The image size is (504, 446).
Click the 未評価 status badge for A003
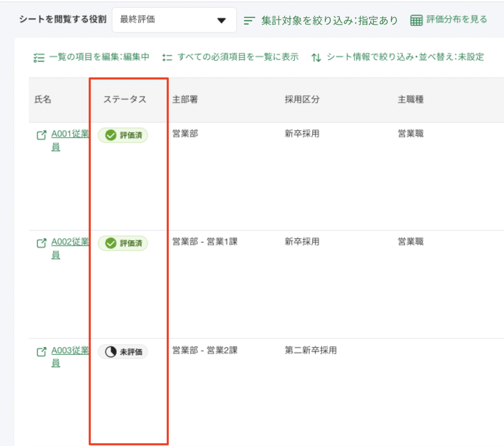coord(123,352)
